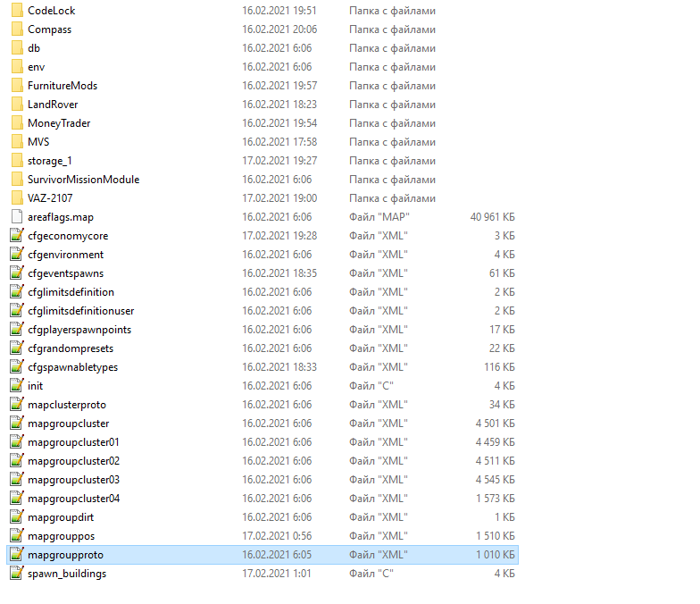
Task: Click the env folder icon
Action: click(17, 66)
